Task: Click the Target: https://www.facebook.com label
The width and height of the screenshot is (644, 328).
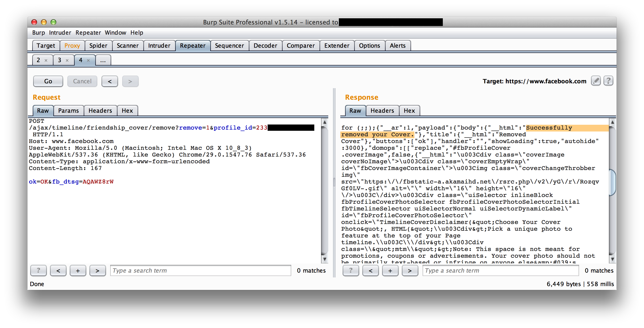Action: click(x=535, y=81)
